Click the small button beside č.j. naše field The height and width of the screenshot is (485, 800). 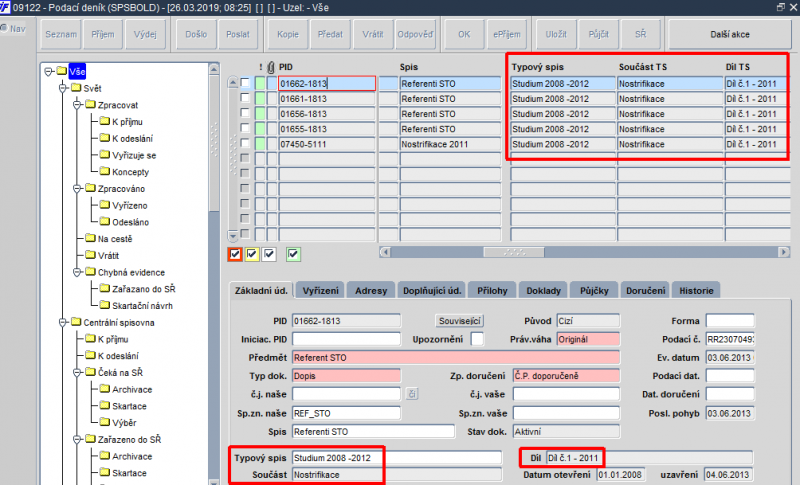point(412,394)
